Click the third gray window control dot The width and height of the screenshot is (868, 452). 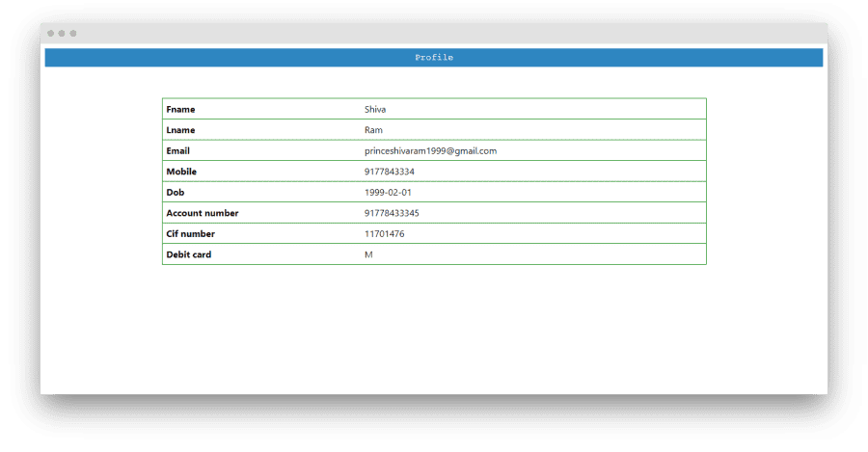pyautogui.click(x=72, y=33)
